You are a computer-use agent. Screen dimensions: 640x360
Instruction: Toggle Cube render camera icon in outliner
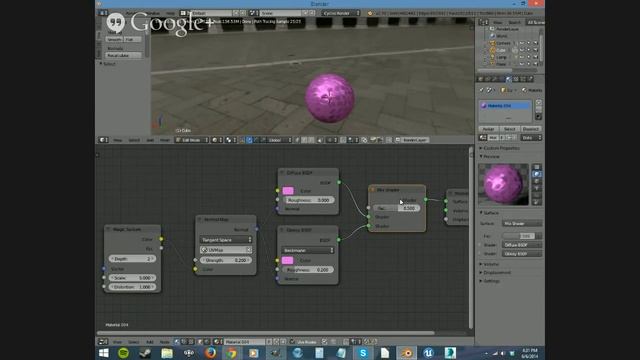tap(536, 50)
